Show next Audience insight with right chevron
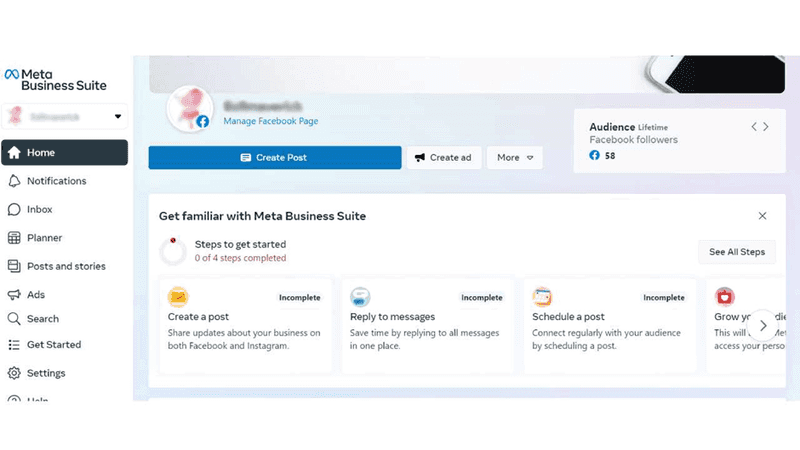The width and height of the screenshot is (800, 450). click(x=766, y=127)
